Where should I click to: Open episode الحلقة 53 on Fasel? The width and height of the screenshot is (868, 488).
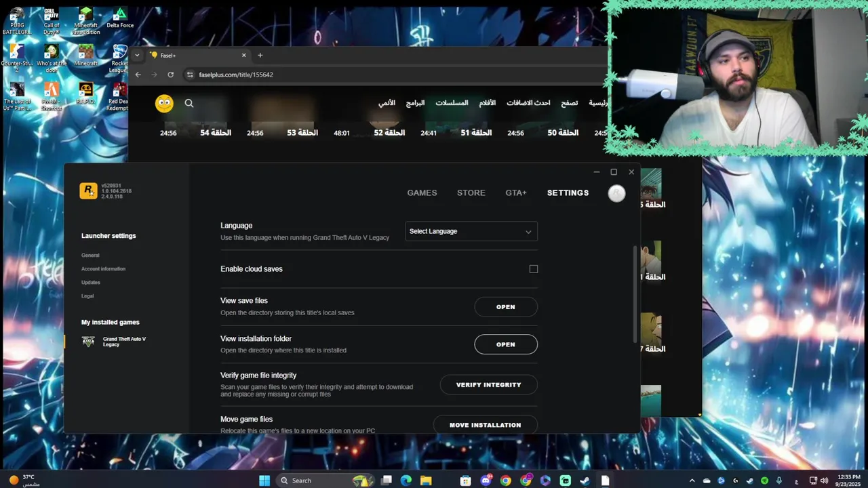click(x=302, y=133)
